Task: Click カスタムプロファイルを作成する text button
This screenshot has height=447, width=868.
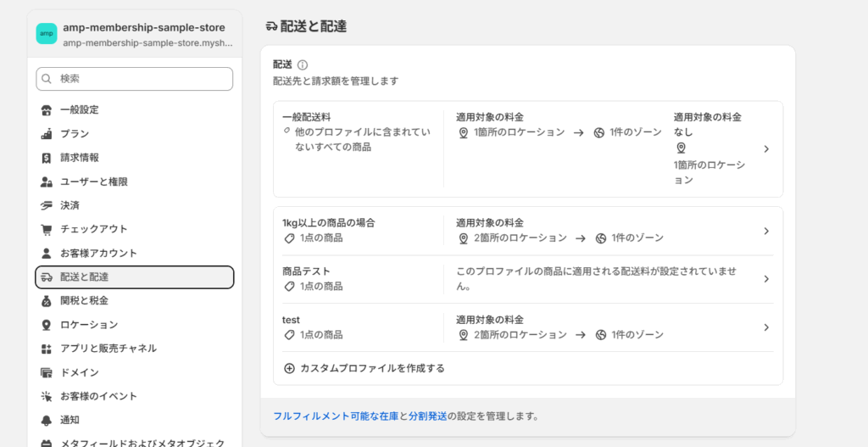Action: [373, 368]
